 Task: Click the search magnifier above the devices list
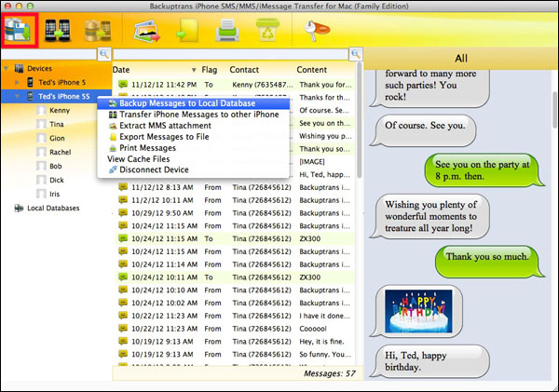point(104,54)
